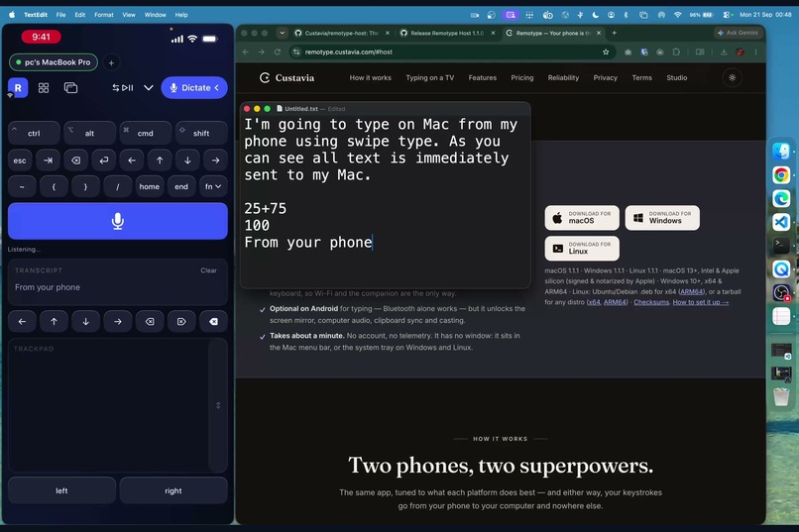Tap left arrow key in the esc row

132,160
